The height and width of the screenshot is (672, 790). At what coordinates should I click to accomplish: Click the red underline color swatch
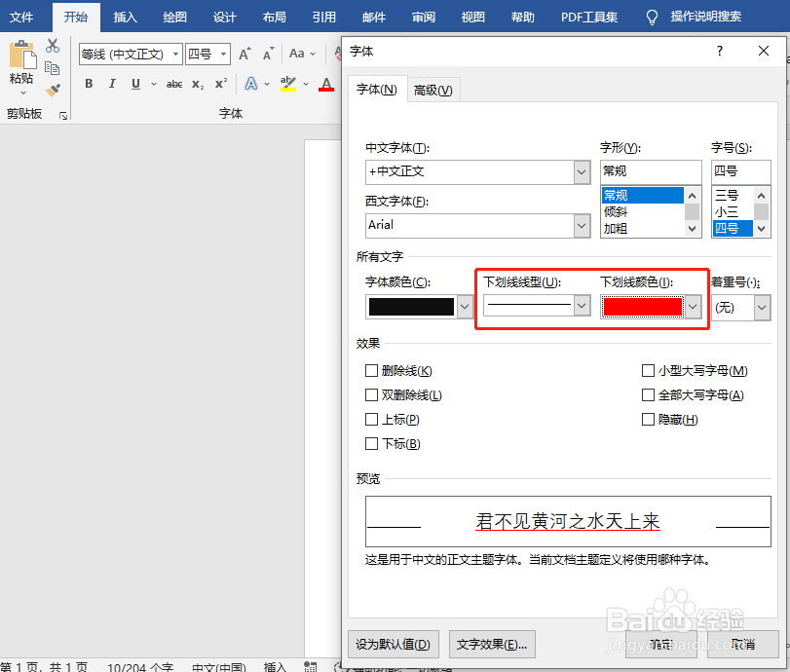(642, 307)
